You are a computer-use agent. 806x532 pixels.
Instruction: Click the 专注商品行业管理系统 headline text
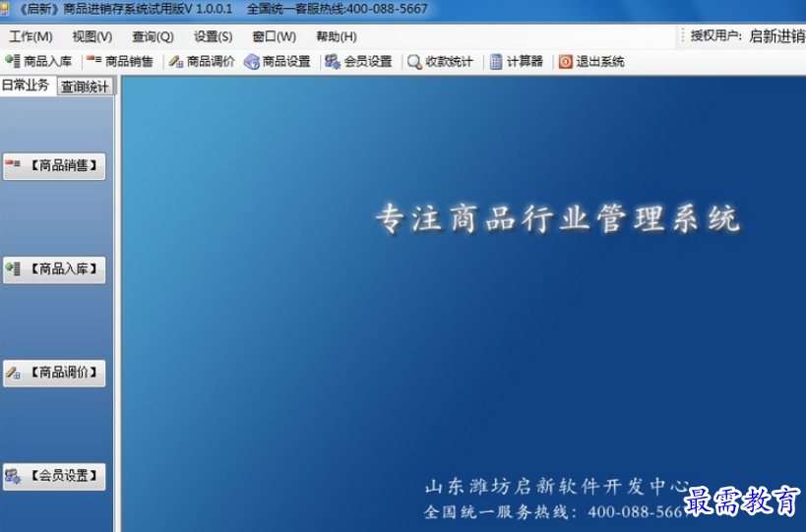558,218
